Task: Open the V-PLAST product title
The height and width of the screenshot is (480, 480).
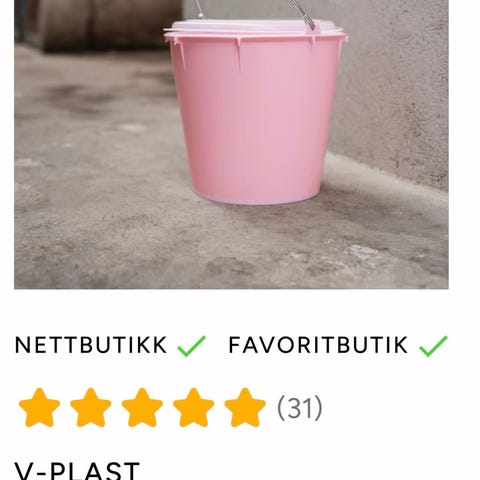Action: 77,471
